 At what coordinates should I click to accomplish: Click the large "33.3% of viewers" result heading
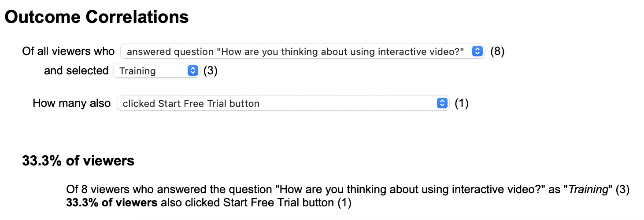(x=78, y=161)
